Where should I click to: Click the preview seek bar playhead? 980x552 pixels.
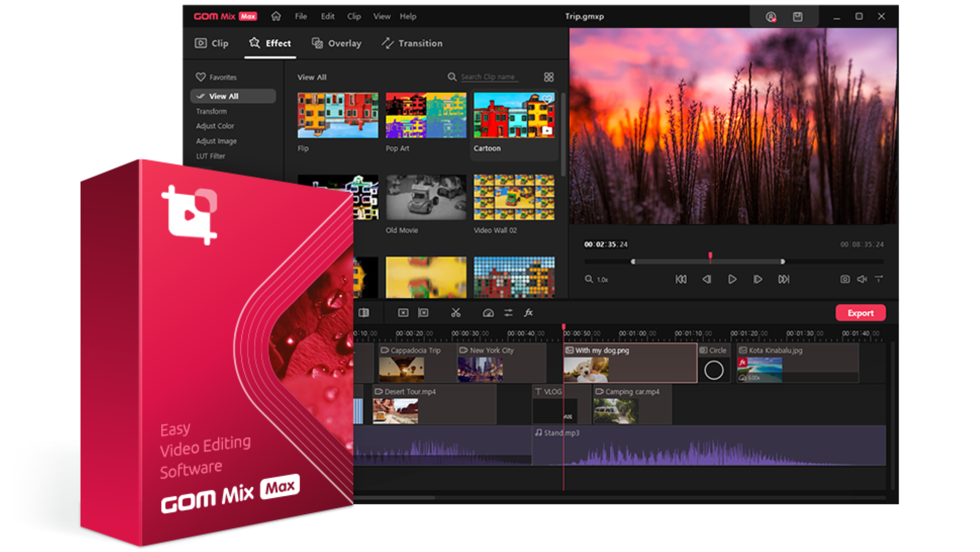pos(710,256)
